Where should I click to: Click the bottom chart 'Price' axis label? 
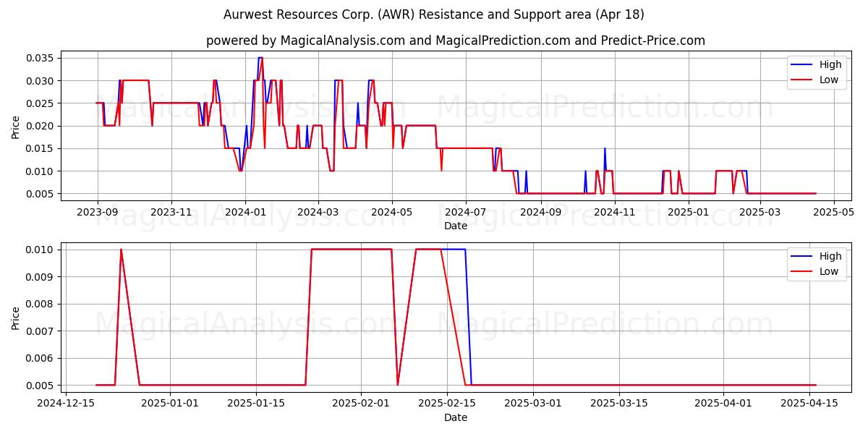16,317
